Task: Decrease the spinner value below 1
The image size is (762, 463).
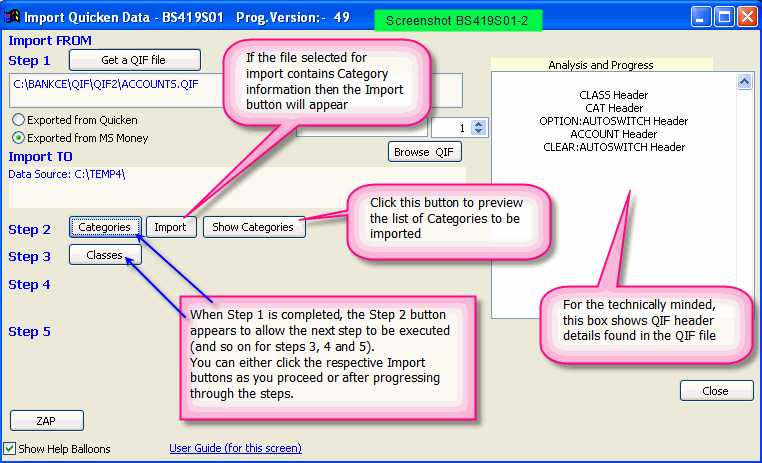Action: (x=479, y=132)
